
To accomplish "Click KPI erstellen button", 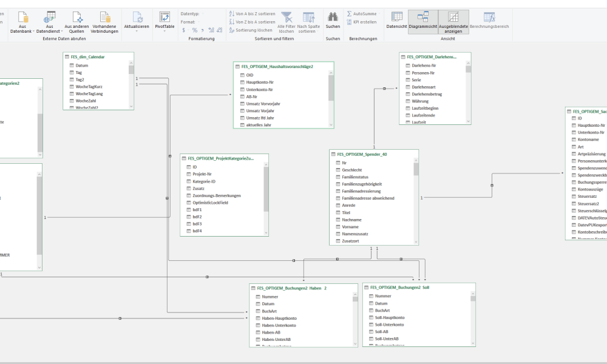I will coord(362,22).
